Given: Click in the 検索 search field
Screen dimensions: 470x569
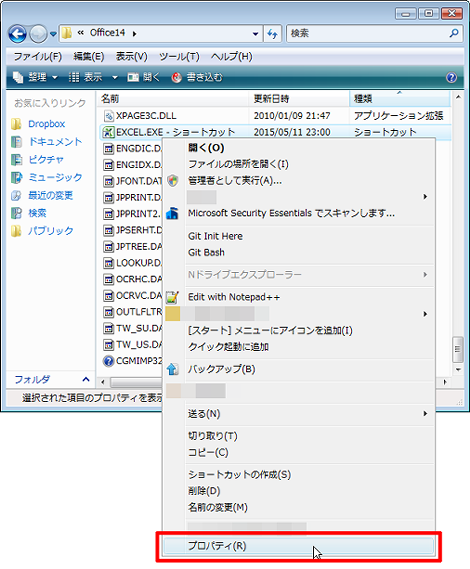Looking at the screenshot, I should pos(367,33).
